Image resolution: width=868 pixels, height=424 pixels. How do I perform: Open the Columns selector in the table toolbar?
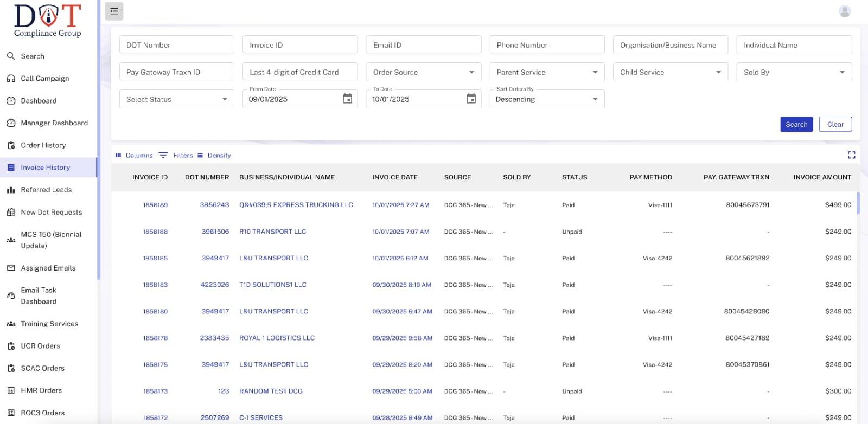click(134, 155)
